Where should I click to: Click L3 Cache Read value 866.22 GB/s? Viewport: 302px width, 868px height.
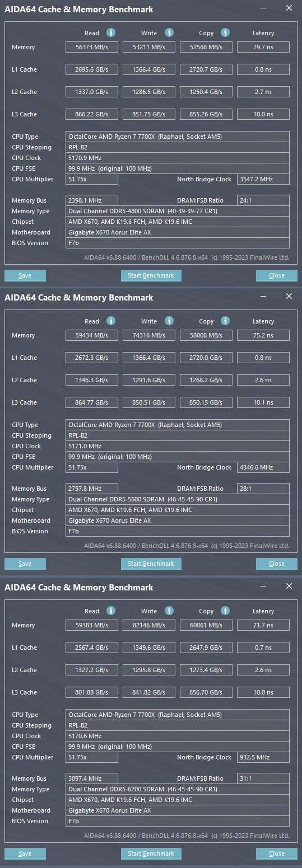(x=92, y=114)
